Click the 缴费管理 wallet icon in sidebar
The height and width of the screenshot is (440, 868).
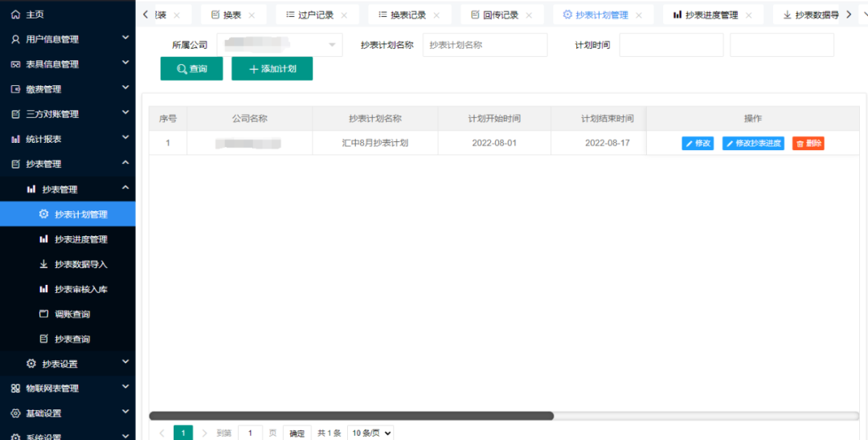(15, 89)
